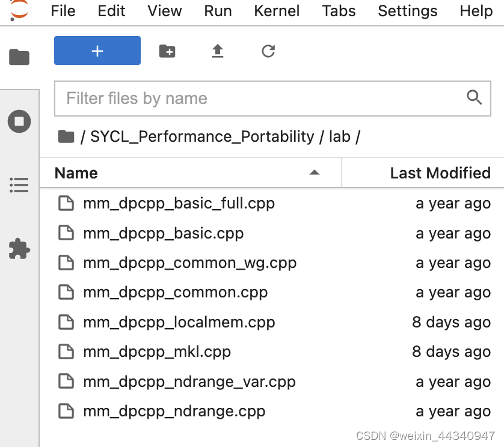The width and height of the screenshot is (504, 447).
Task: Click file icon of mm_dpcpp_common.cpp
Action: [66, 293]
